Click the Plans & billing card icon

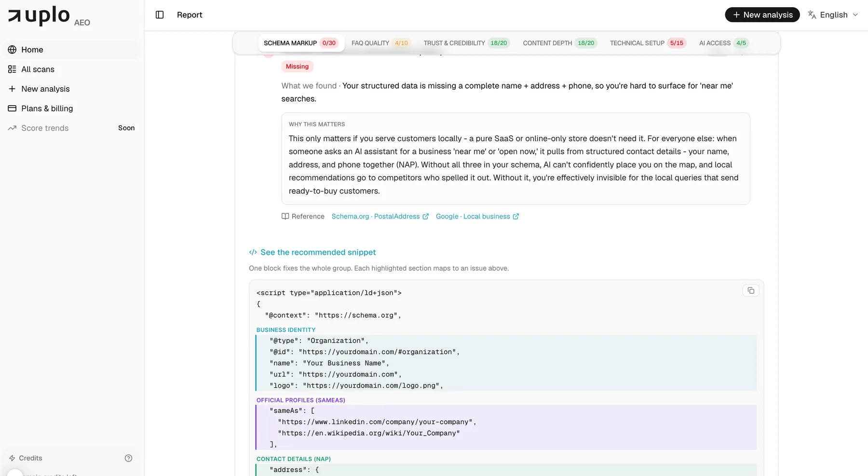(x=12, y=109)
